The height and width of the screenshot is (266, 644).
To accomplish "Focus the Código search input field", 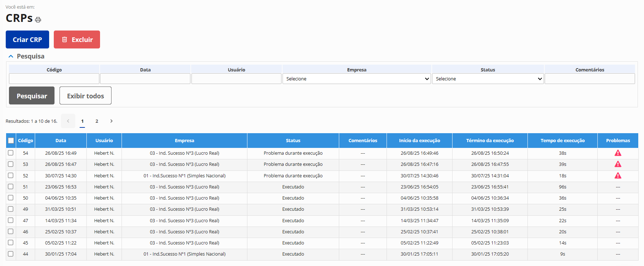I will tap(54, 79).
